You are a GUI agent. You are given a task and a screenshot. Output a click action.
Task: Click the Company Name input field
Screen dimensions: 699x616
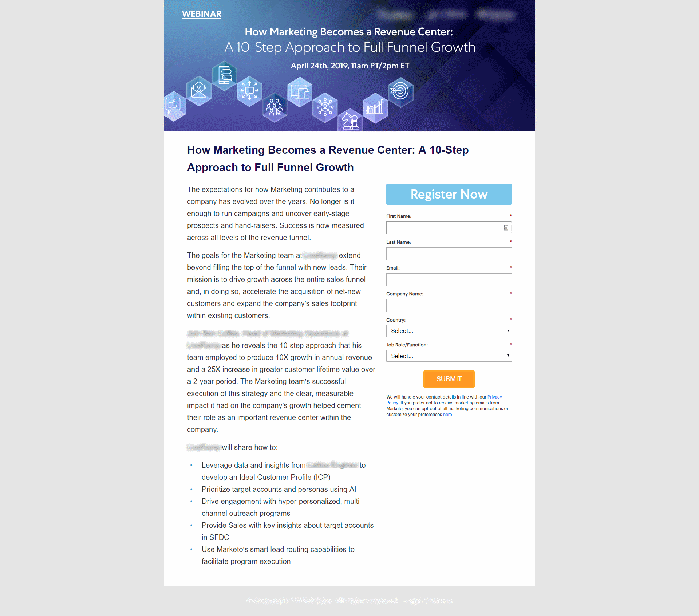[x=448, y=305]
